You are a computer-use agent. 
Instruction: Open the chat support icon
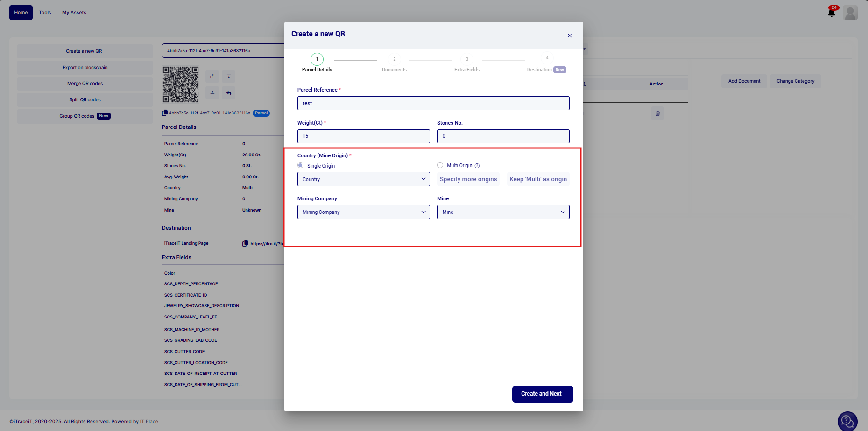pos(847,421)
